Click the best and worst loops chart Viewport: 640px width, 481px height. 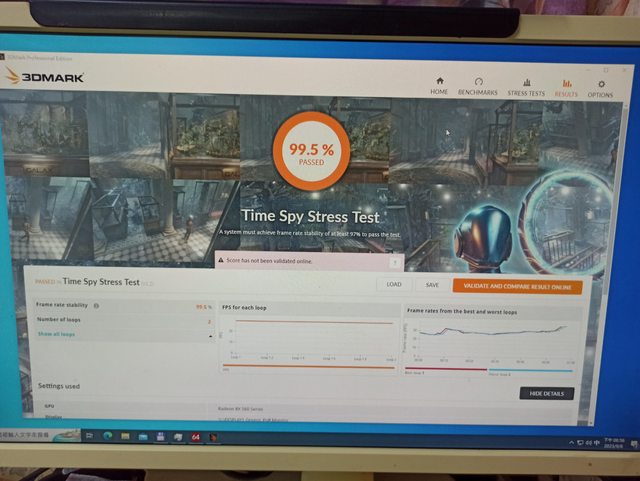coord(490,340)
